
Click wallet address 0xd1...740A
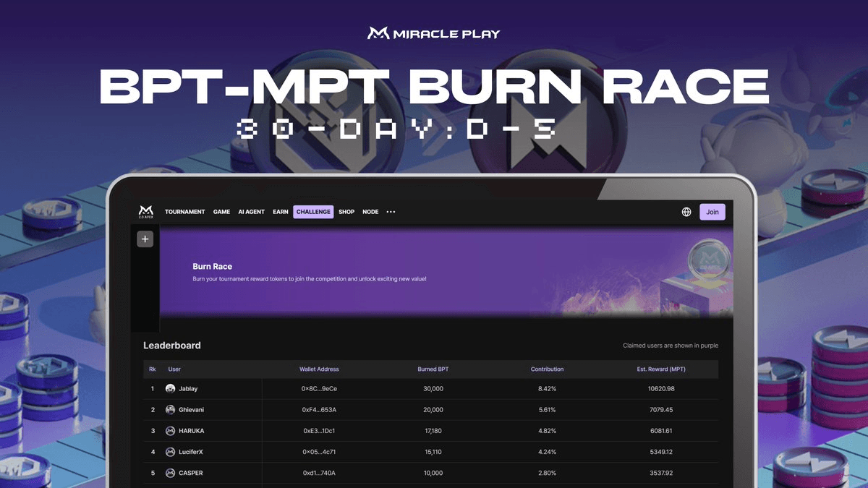tap(319, 473)
